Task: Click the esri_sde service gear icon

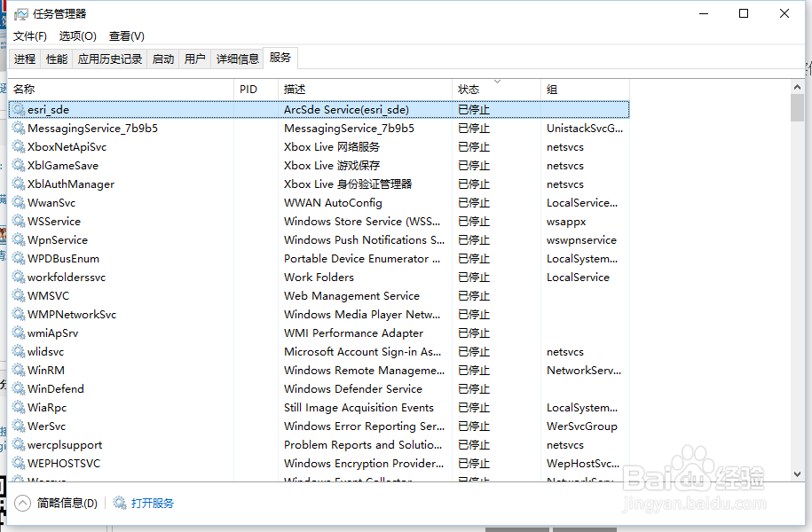Action: (x=19, y=109)
